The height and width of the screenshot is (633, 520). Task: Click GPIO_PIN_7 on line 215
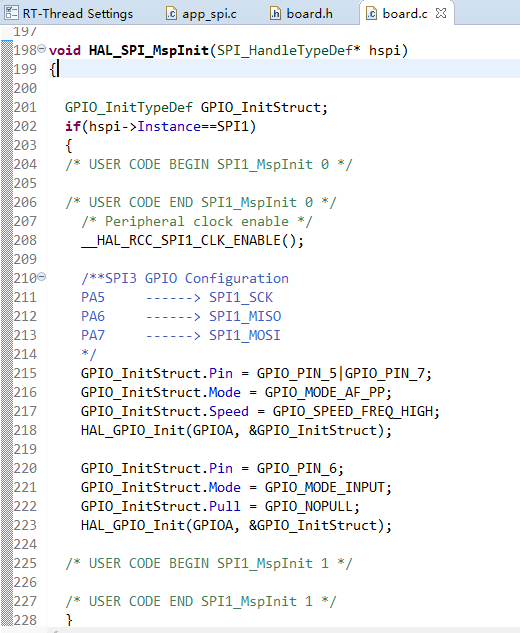coord(384,373)
